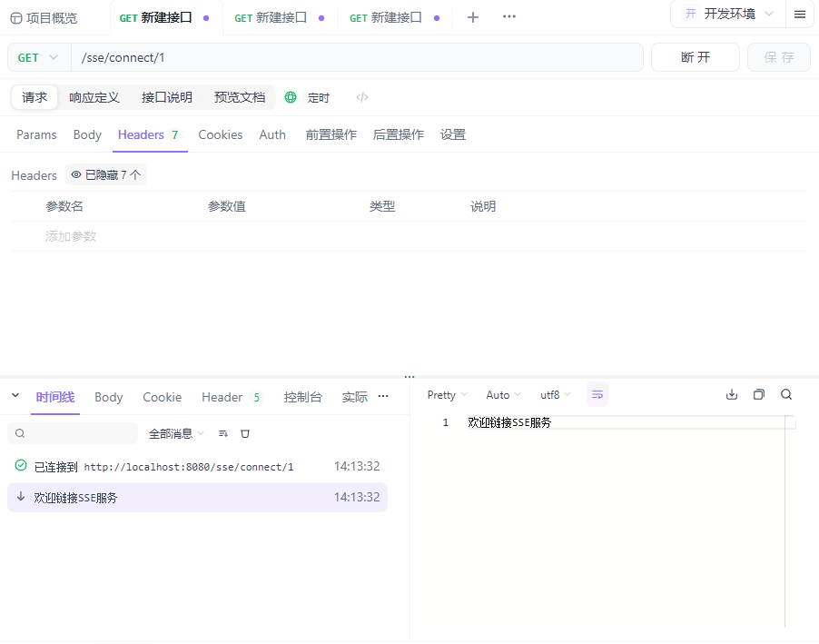This screenshot has height=644, width=819.
Task: Click the green connected check icon
Action: [x=21, y=465]
